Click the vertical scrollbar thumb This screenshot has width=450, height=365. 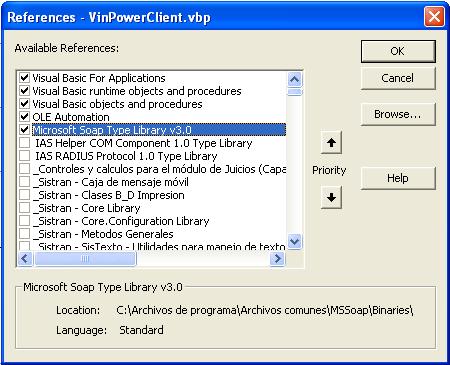tap(294, 92)
